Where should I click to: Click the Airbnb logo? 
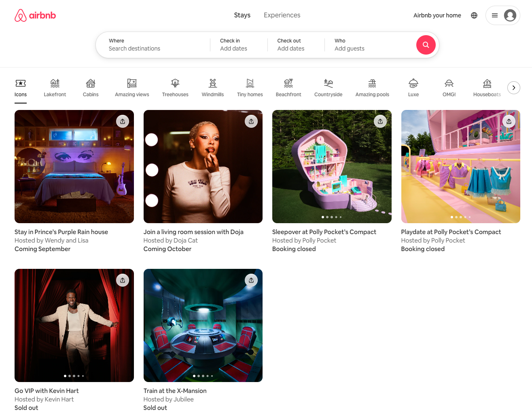(x=35, y=15)
